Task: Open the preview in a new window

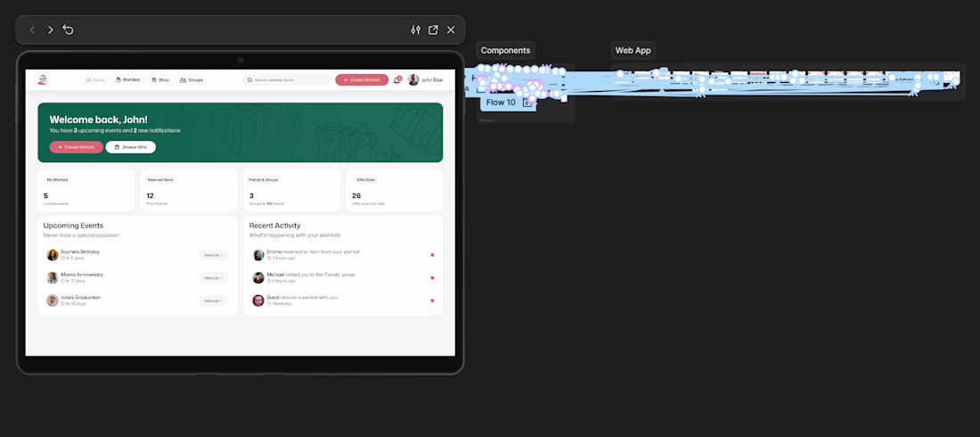Action: [433, 30]
